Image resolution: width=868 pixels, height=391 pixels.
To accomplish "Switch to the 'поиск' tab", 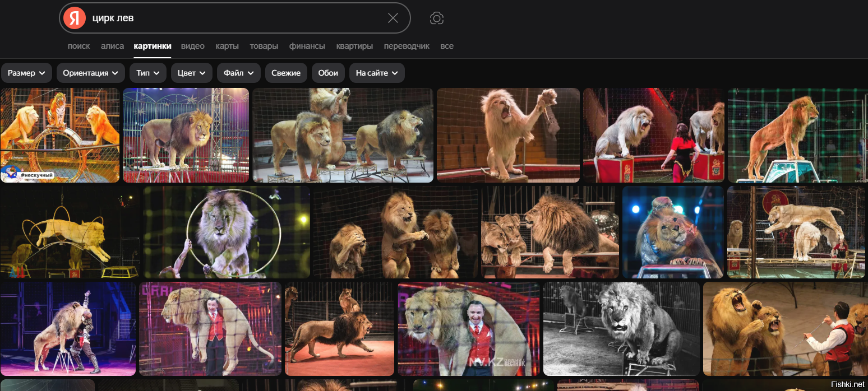I will (x=79, y=46).
